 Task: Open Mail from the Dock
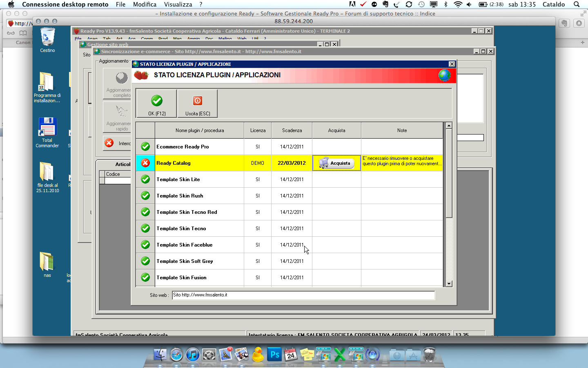(x=225, y=355)
